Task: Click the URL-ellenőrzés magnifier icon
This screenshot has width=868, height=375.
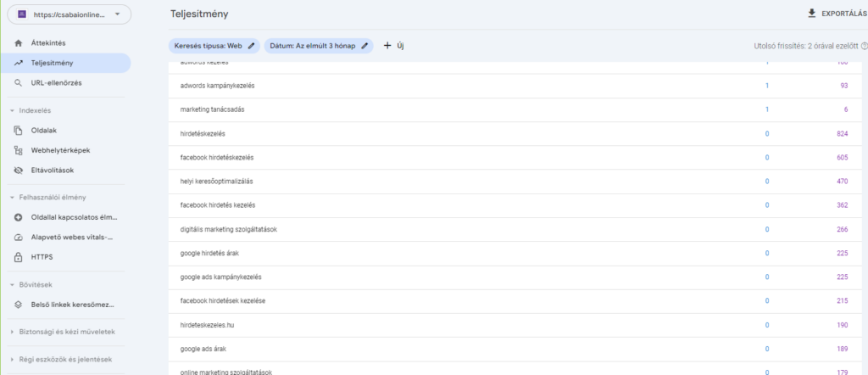Action: tap(19, 83)
